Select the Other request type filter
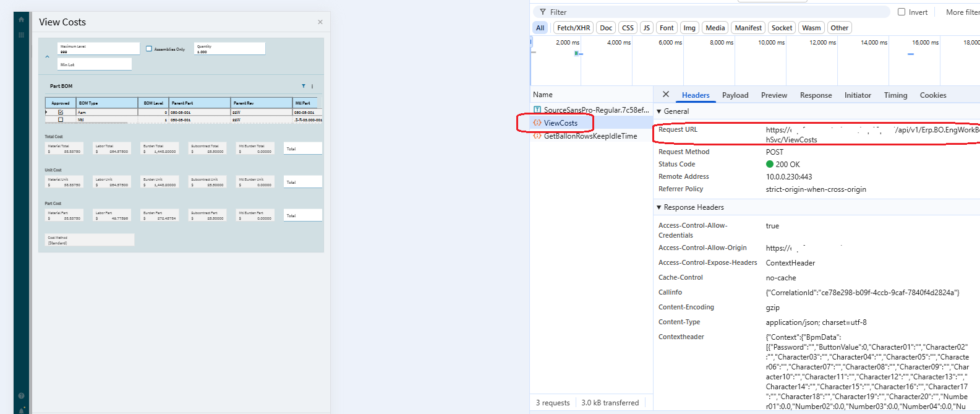 pyautogui.click(x=839, y=28)
